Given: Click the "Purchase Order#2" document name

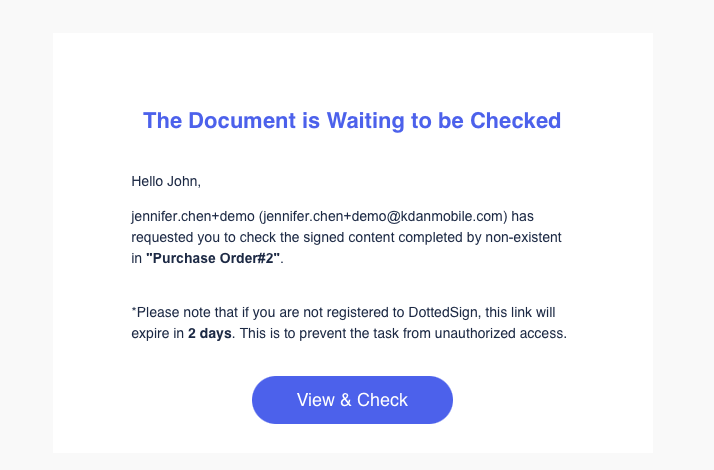Looking at the screenshot, I should tap(213, 258).
